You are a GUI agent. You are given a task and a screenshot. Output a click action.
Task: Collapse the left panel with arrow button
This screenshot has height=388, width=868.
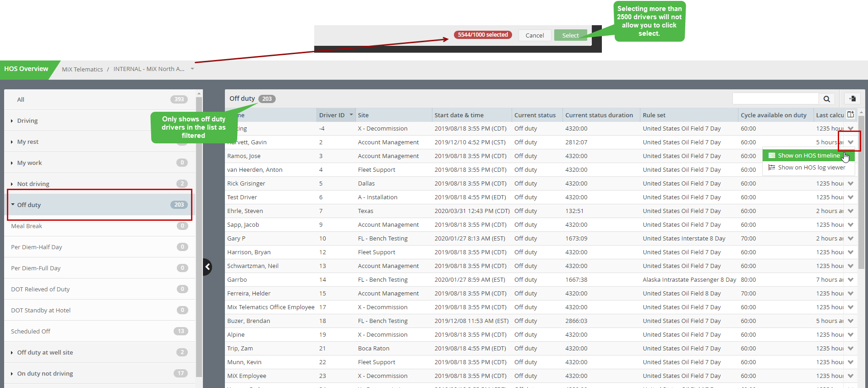(207, 267)
